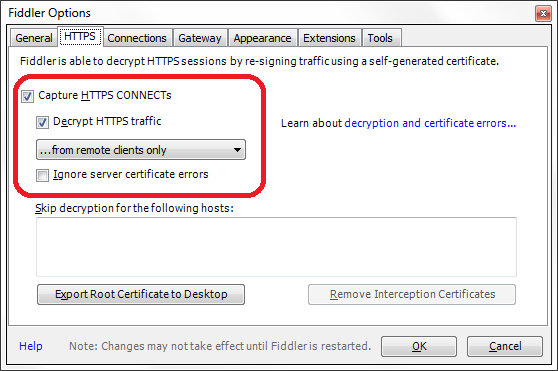Open decryption and certificate errors link
Screen dimensions: 558x371
pos(430,123)
